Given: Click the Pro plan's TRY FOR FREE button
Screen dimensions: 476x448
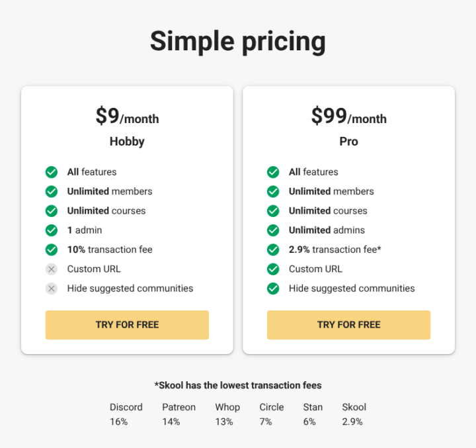Looking at the screenshot, I should pyautogui.click(x=348, y=325).
